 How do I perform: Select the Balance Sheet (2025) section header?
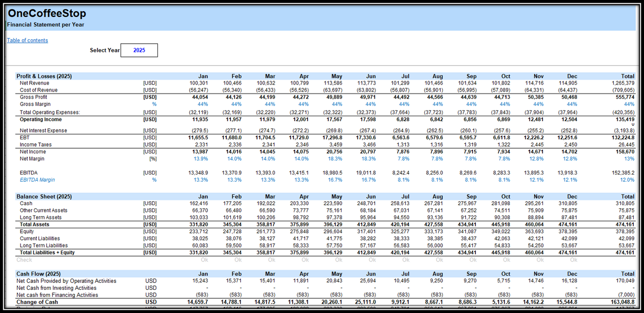[44, 196]
